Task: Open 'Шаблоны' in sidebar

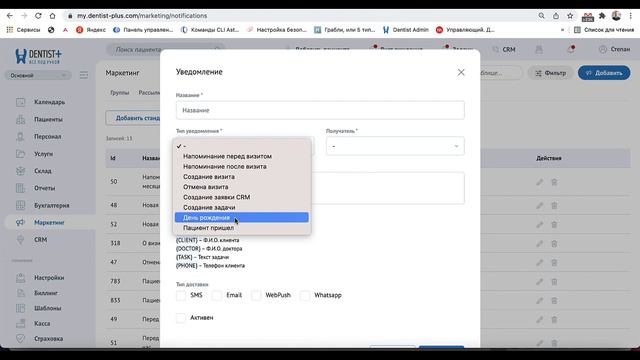Action: point(47,308)
